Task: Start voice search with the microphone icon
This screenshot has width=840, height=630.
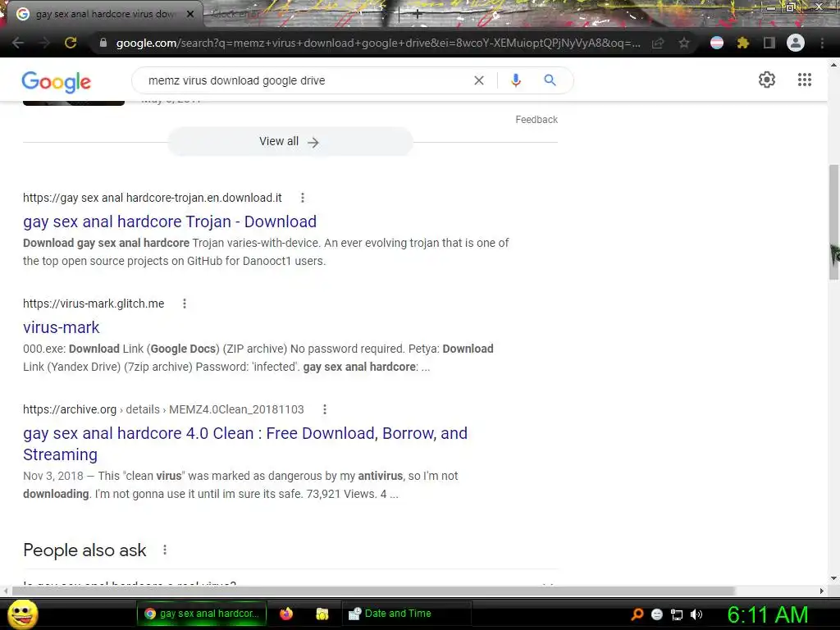Action: click(516, 80)
